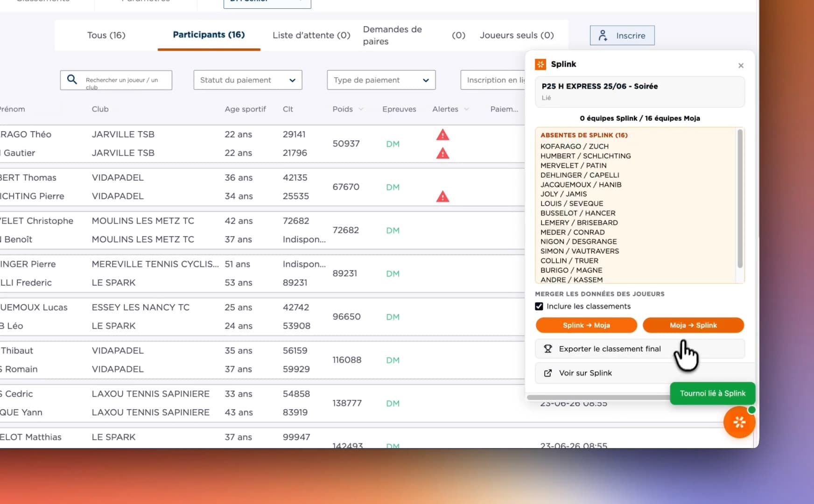Switch to Joueurs seuls (0) tab

517,35
